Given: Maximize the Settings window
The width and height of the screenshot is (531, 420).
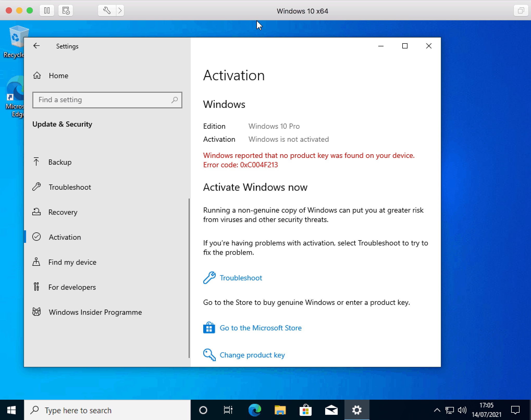Looking at the screenshot, I should click(x=405, y=46).
